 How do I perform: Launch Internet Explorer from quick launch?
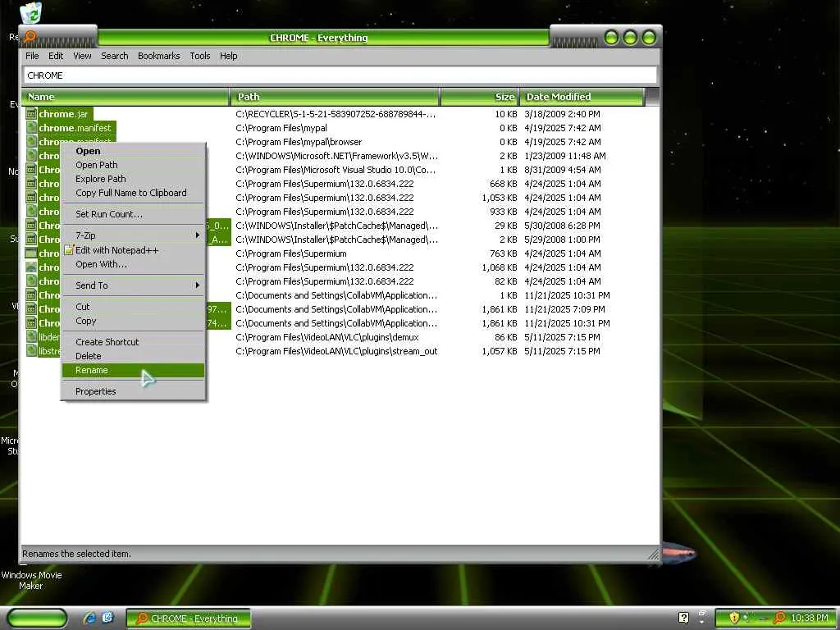pyautogui.click(x=89, y=618)
